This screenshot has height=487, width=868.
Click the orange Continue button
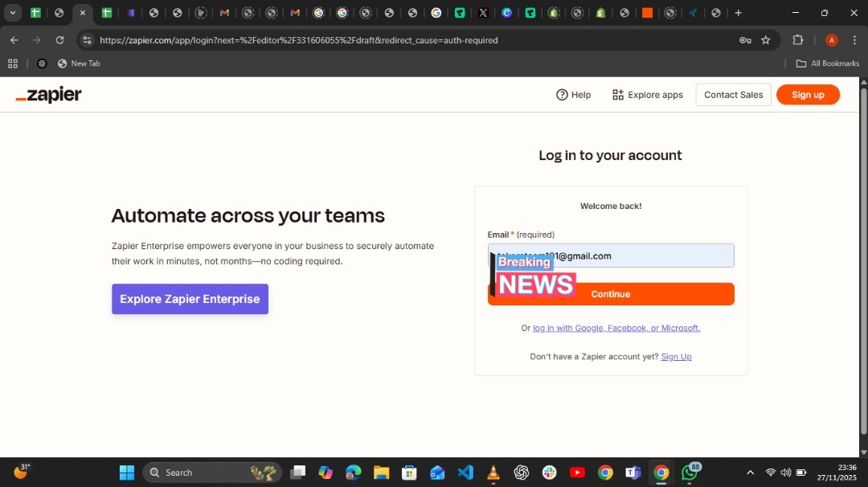coord(611,294)
